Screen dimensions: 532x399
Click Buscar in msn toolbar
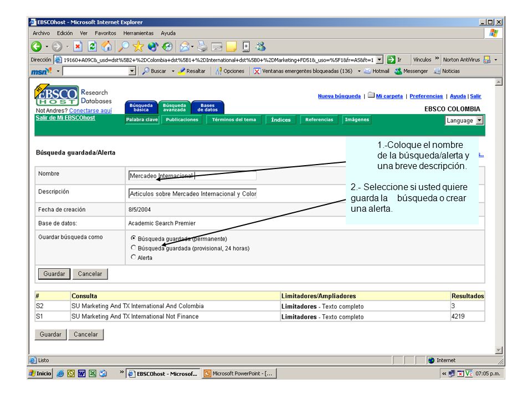[155, 71]
